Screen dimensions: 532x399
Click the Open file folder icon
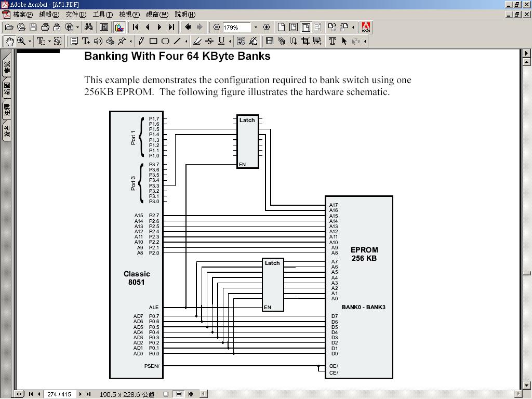[9, 27]
